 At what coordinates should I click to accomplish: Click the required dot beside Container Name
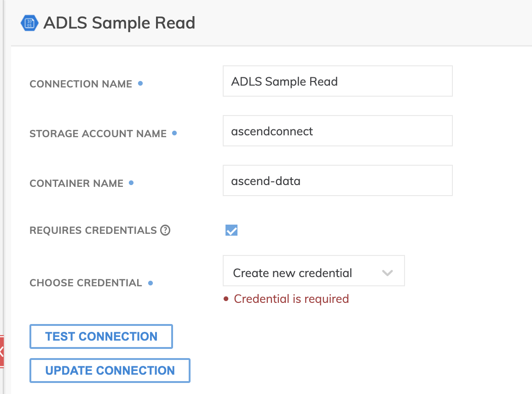[x=131, y=183]
